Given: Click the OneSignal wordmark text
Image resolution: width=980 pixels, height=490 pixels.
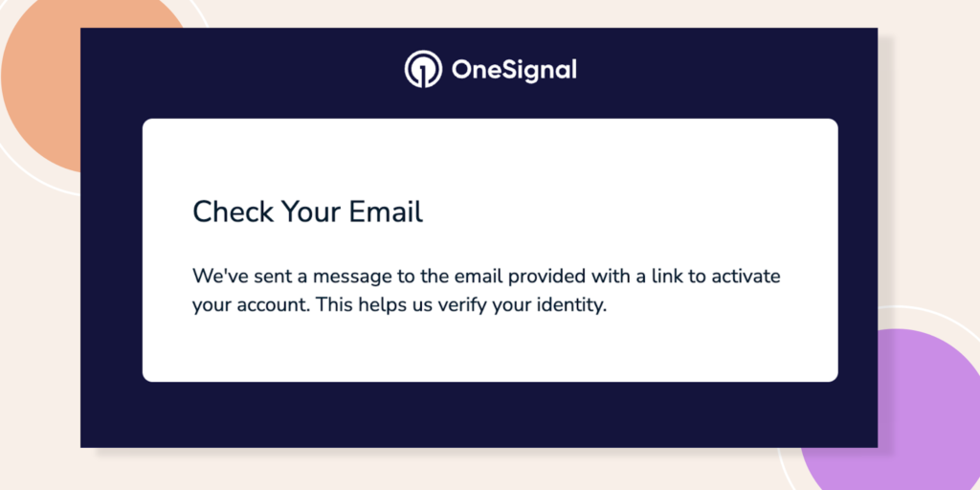Looking at the screenshot, I should (513, 70).
